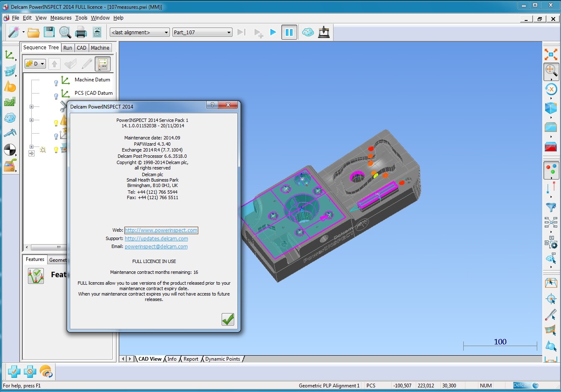Open the Info tab at bottom
This screenshot has width=561, height=392.
tap(172, 359)
